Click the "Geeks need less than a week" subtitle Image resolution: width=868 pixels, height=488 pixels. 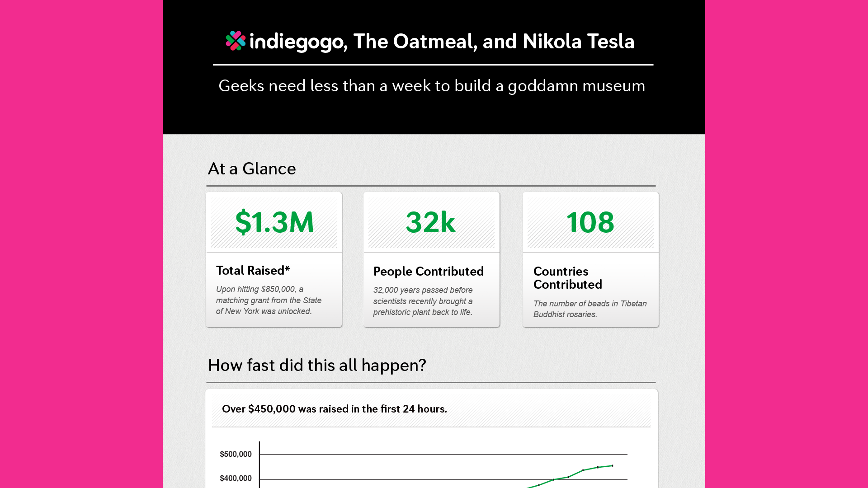click(432, 86)
